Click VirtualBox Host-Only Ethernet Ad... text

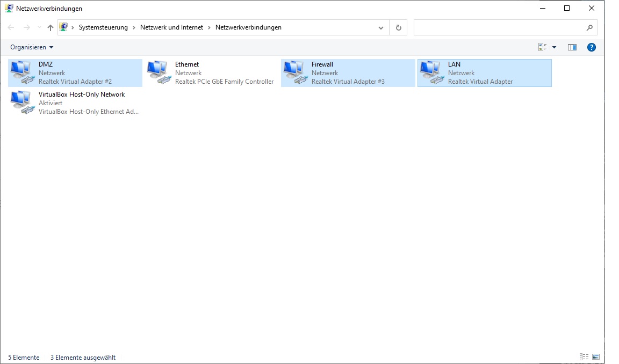[x=89, y=112]
